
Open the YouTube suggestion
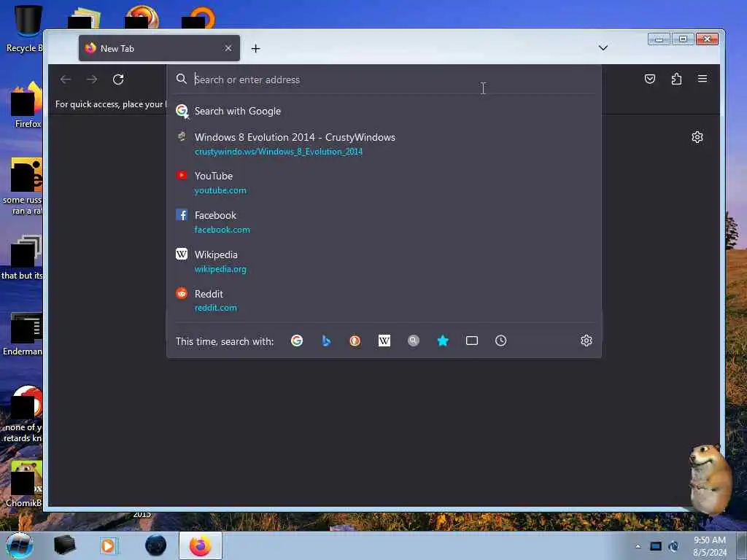pyautogui.click(x=384, y=183)
